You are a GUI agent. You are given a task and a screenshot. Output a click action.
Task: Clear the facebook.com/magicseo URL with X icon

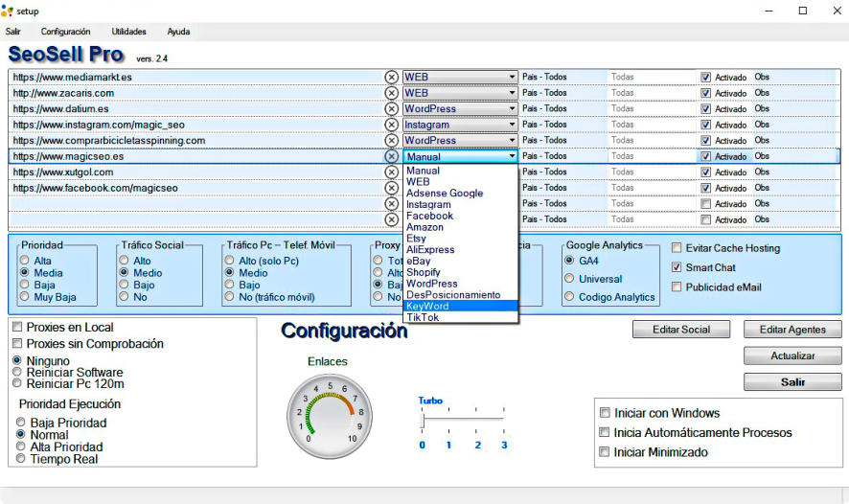[x=392, y=188]
